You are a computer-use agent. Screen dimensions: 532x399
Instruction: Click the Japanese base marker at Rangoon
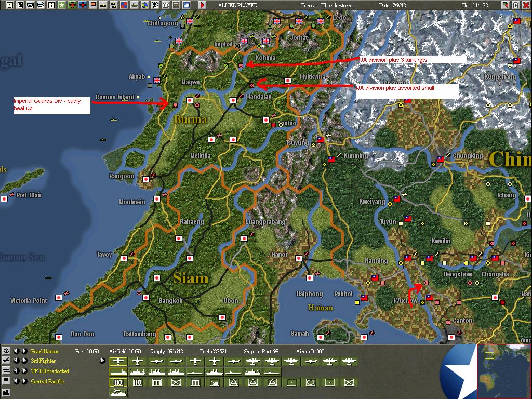pos(146,179)
